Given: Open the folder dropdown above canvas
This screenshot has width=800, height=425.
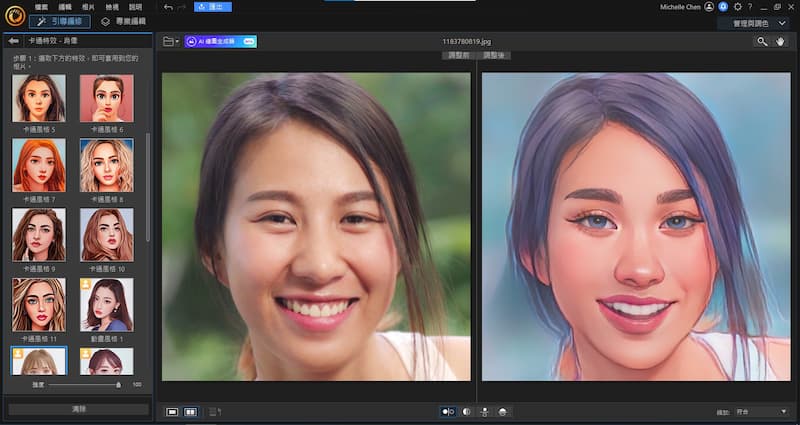Looking at the screenshot, I should [169, 42].
